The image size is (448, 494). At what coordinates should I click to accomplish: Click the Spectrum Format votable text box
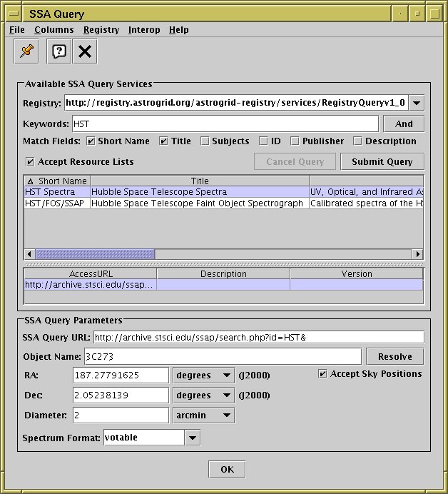[x=144, y=438]
